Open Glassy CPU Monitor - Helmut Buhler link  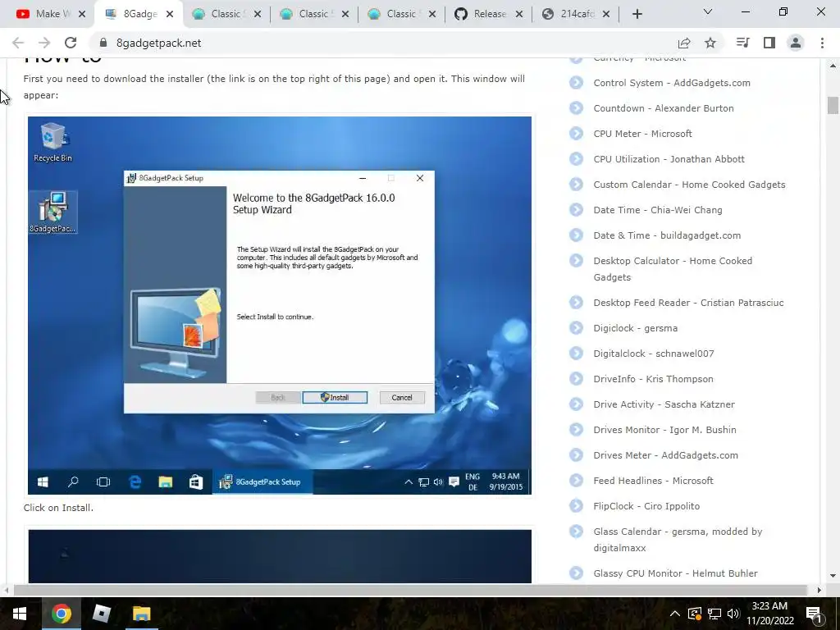coord(675,573)
